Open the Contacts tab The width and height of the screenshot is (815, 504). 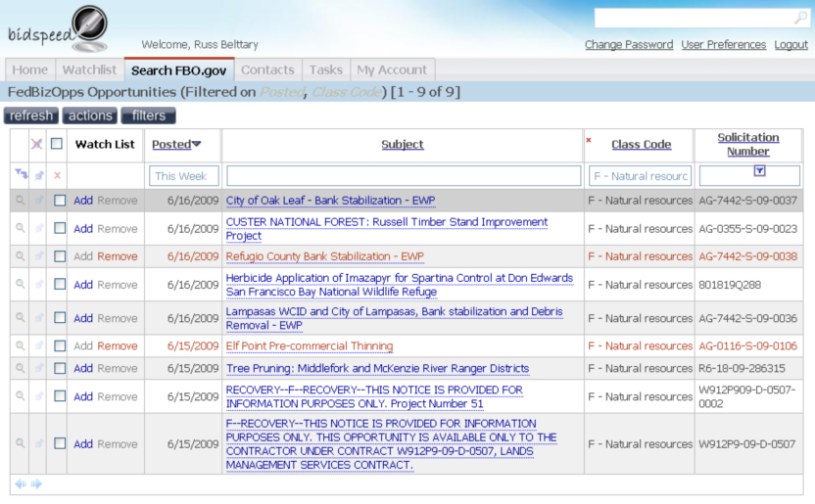click(267, 69)
